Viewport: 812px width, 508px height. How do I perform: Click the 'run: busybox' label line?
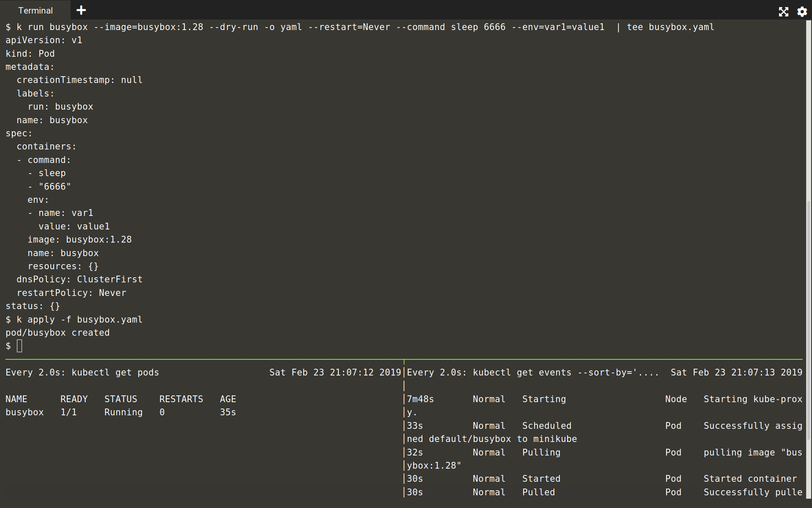click(60, 107)
